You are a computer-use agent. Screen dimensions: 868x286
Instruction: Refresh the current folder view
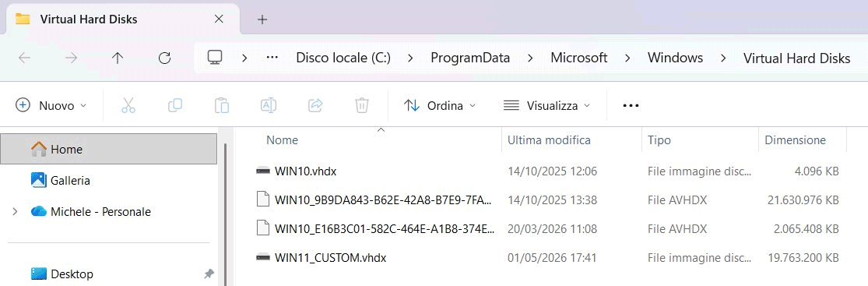[x=164, y=58]
